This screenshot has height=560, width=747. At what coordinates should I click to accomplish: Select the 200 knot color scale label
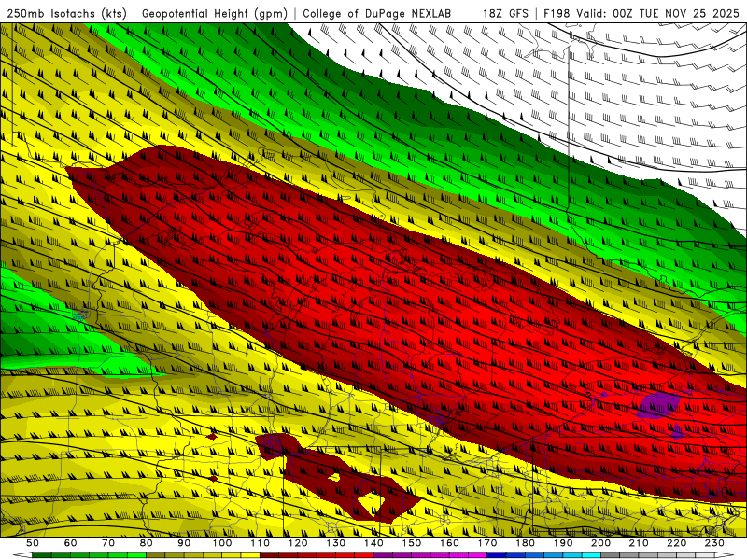point(601,543)
